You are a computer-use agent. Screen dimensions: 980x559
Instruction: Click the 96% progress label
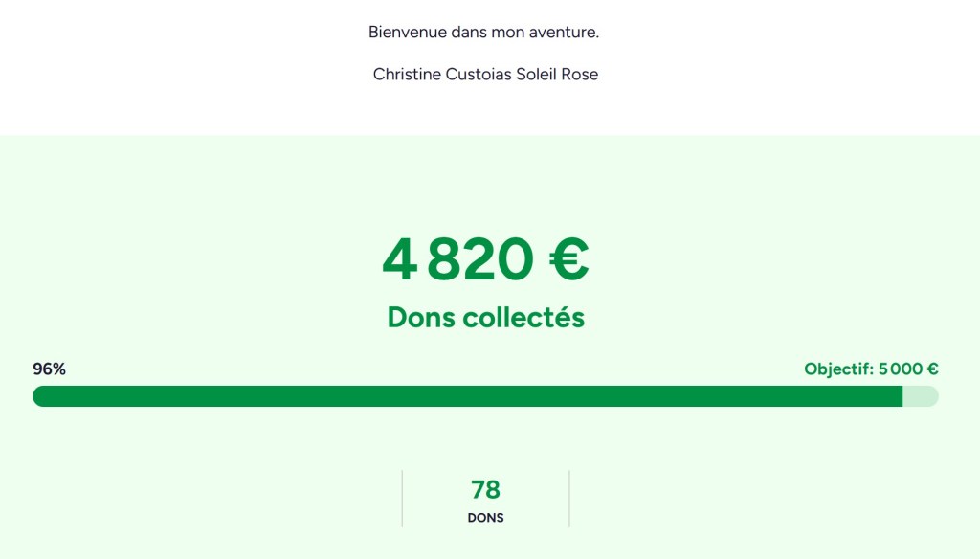coord(49,369)
